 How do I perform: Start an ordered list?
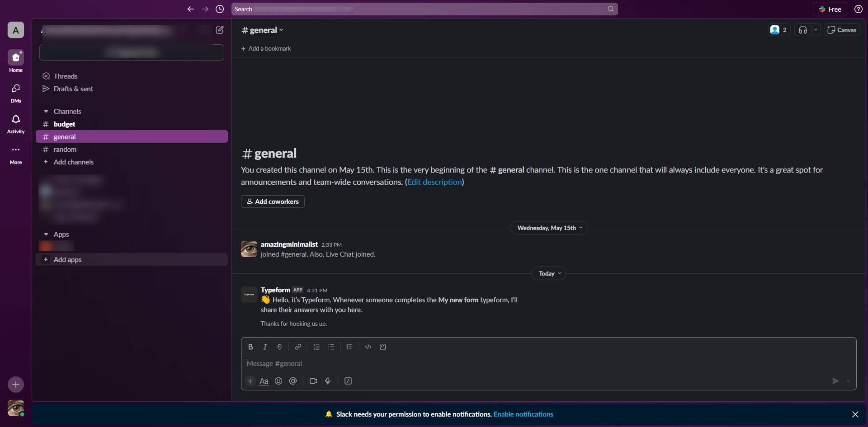pyautogui.click(x=316, y=347)
